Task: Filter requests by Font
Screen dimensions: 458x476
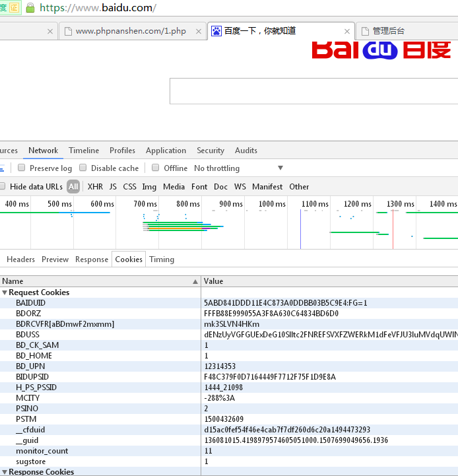Action: point(199,187)
